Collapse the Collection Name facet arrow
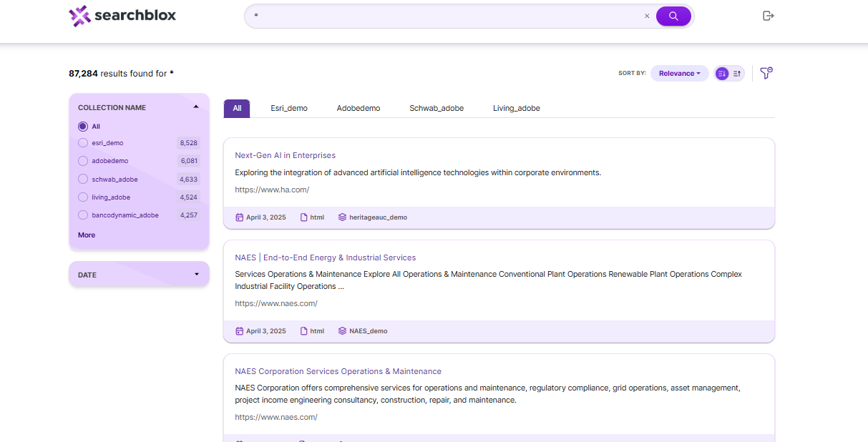The height and width of the screenshot is (442, 868). click(196, 107)
